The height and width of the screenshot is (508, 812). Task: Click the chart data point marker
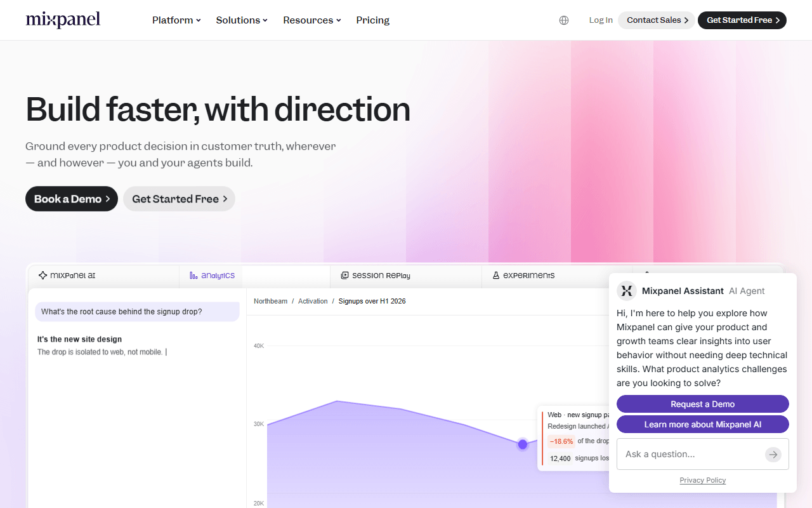[x=523, y=444]
